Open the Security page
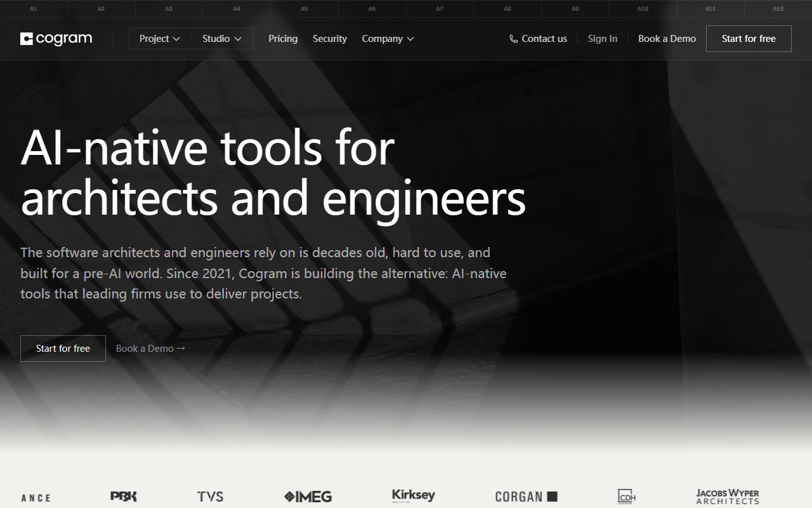This screenshot has width=812, height=508. click(x=330, y=39)
